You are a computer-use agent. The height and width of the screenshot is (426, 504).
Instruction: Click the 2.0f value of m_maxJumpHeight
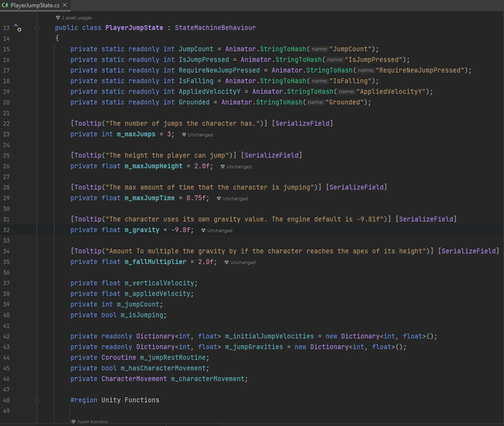tap(202, 166)
